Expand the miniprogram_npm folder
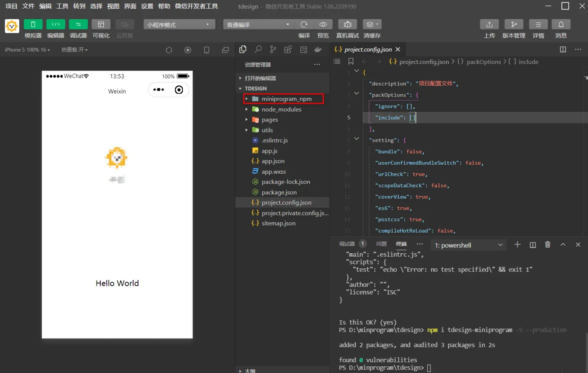This screenshot has width=588, height=373. (286, 99)
